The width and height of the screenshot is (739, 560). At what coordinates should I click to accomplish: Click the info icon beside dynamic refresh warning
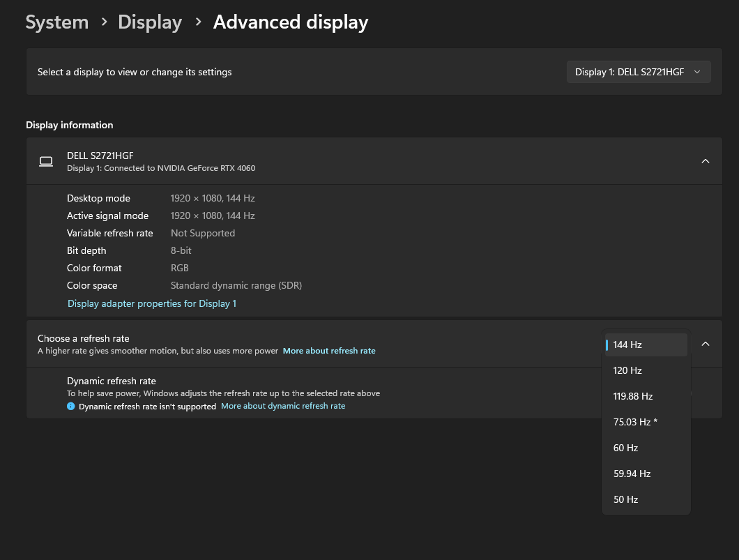70,406
